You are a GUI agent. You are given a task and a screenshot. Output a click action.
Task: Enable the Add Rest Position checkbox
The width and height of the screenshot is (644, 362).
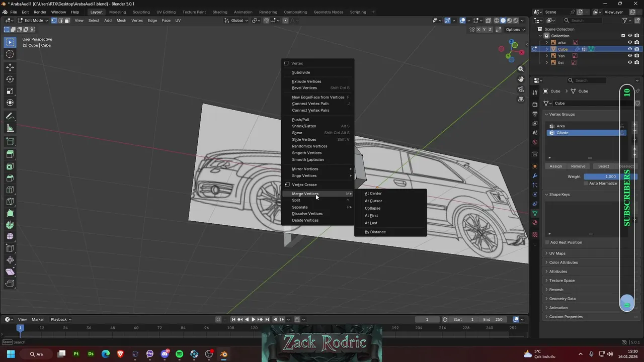547,242
